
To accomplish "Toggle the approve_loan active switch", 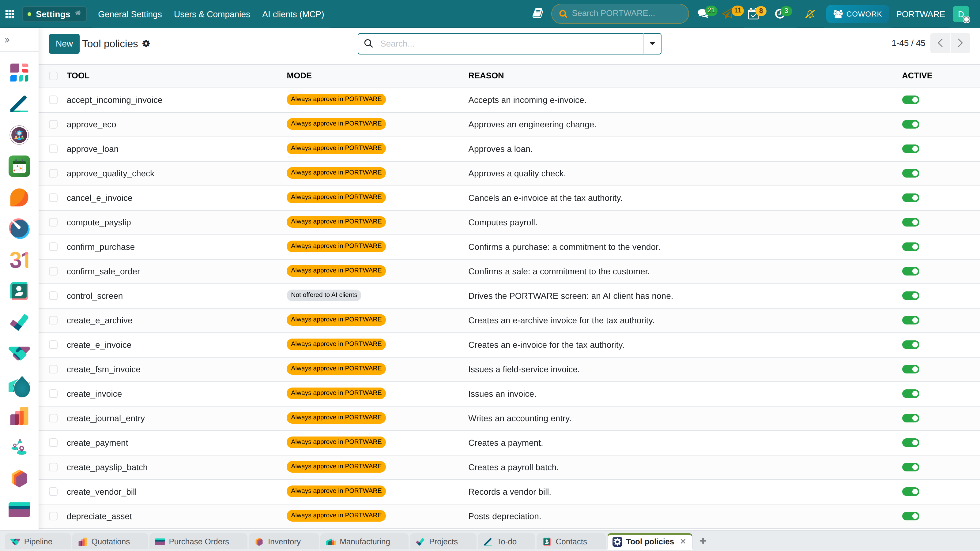I will click(x=910, y=149).
